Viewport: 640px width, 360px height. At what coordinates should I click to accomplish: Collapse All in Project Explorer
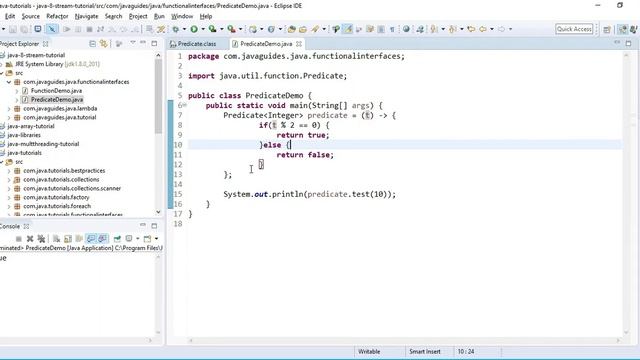93,44
